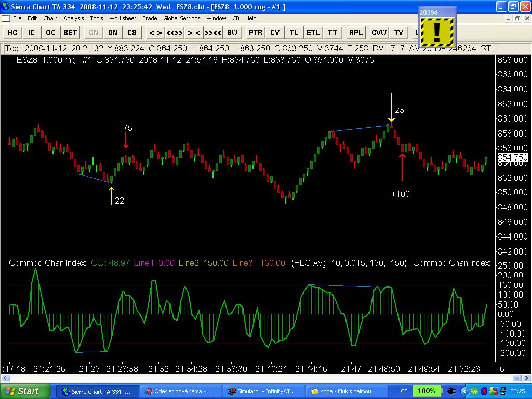Click the SW toolbar button
The image size is (532, 399).
point(232,33)
